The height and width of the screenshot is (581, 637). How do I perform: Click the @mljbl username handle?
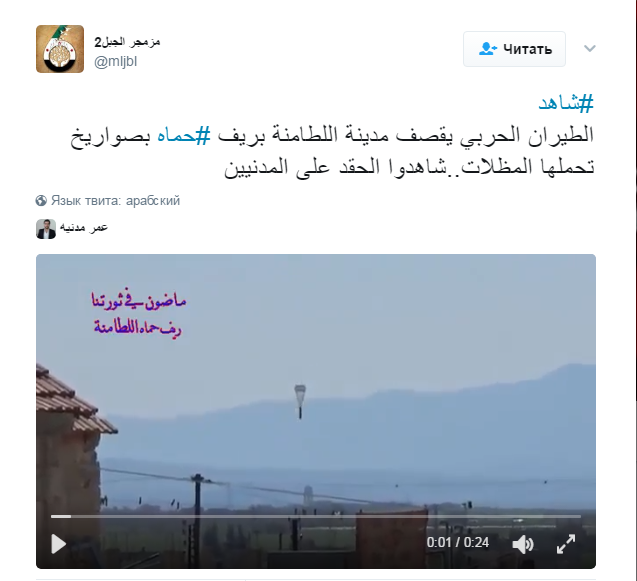[x=116, y=62]
